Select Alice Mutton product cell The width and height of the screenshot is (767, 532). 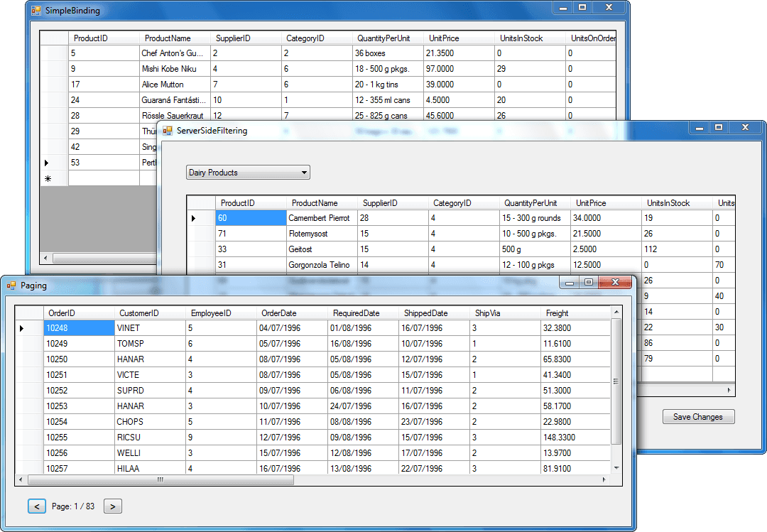[175, 85]
